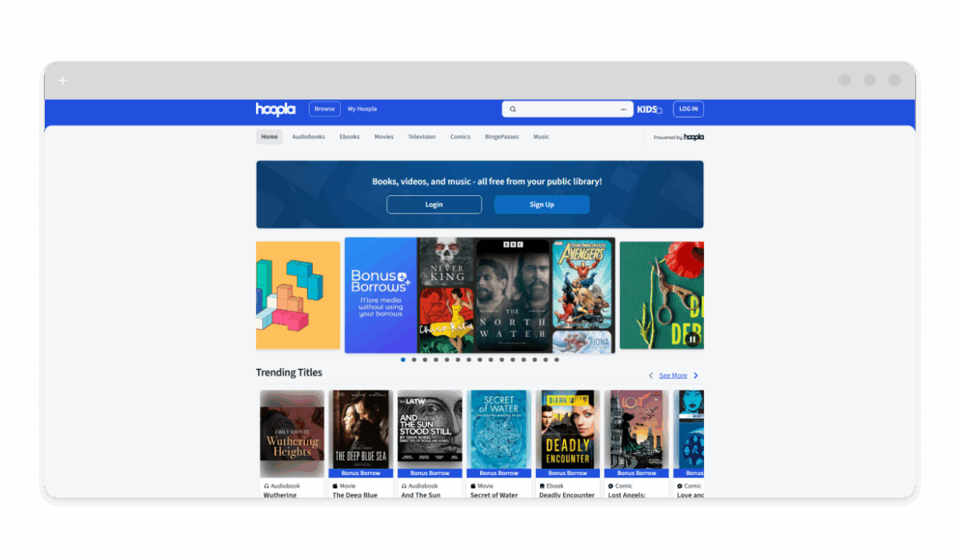The height and width of the screenshot is (560, 960).
Task: Switch to the Audiobooks tab
Action: tap(308, 137)
